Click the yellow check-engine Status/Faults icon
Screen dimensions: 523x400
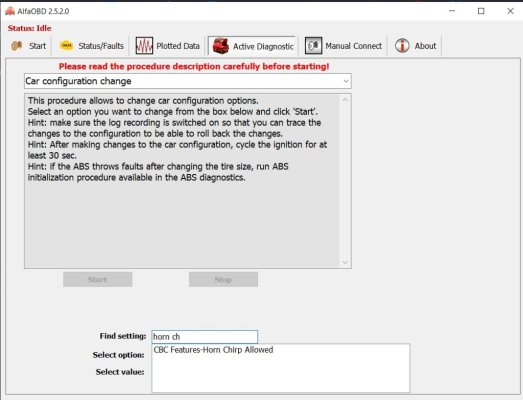pyautogui.click(x=66, y=45)
